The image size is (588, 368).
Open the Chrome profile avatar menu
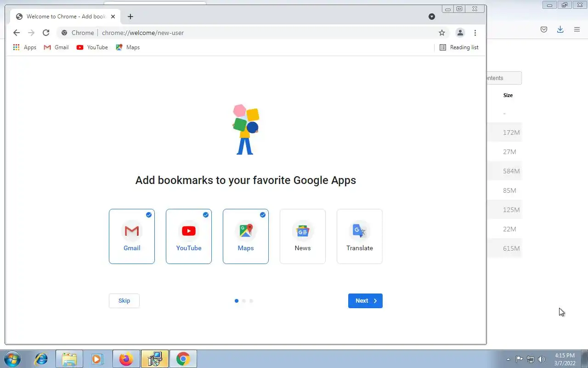tap(460, 33)
